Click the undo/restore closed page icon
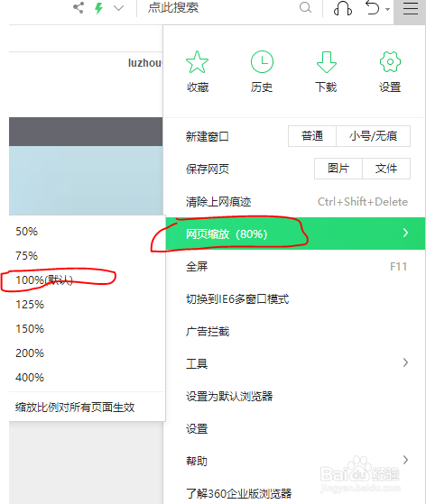The width and height of the screenshot is (426, 504). [372, 8]
